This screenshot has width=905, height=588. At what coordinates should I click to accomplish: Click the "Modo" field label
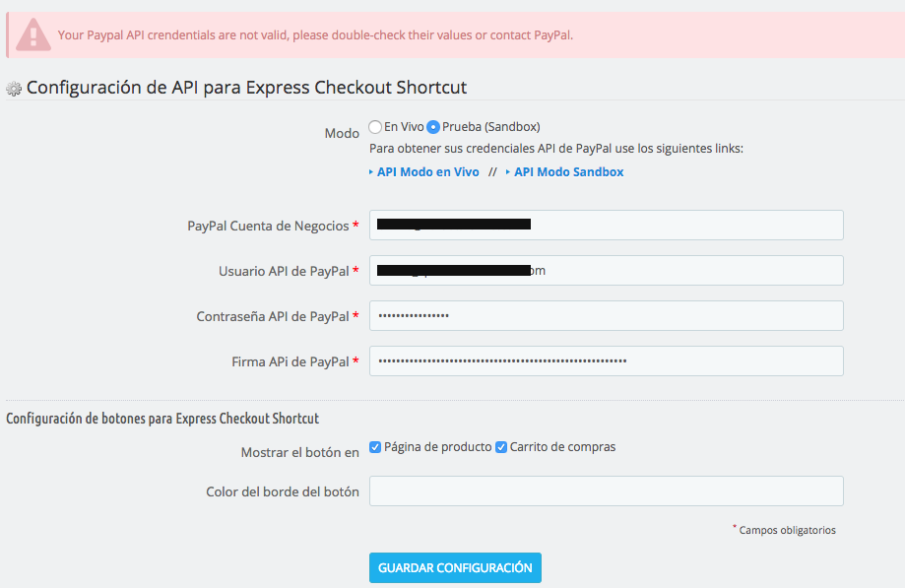(342, 132)
